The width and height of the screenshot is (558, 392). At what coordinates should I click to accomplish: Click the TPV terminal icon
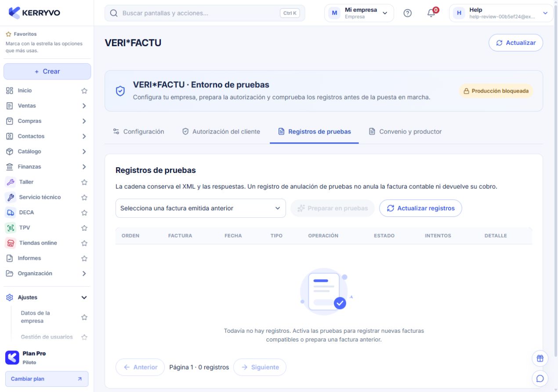[x=10, y=228]
